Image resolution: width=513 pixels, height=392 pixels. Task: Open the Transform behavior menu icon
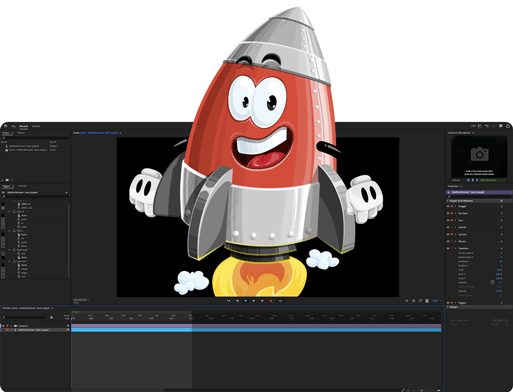pyautogui.click(x=502, y=248)
